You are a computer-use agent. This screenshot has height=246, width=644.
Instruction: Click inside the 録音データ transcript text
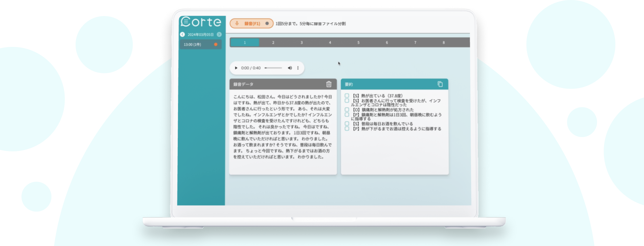[282, 127]
